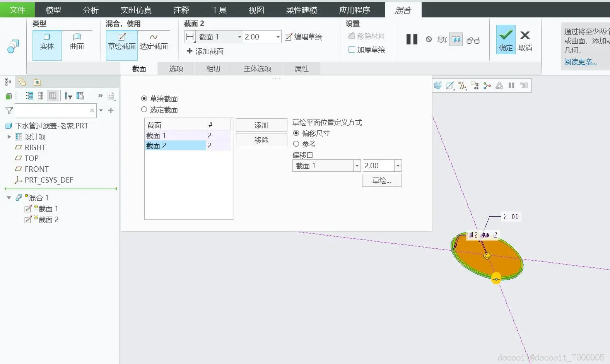Click the pause icon in graphics toolbar
Screen dimensions: 610x364
click(x=511, y=85)
